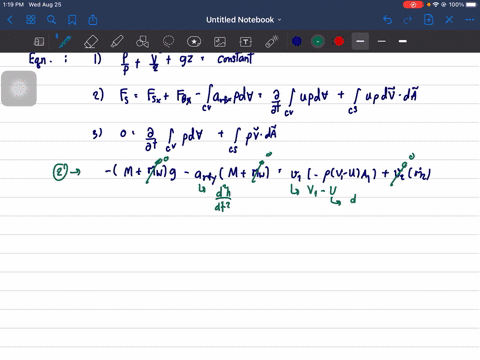Redo the last action
Viewport: 480px width, 360px height.
pos(408,20)
